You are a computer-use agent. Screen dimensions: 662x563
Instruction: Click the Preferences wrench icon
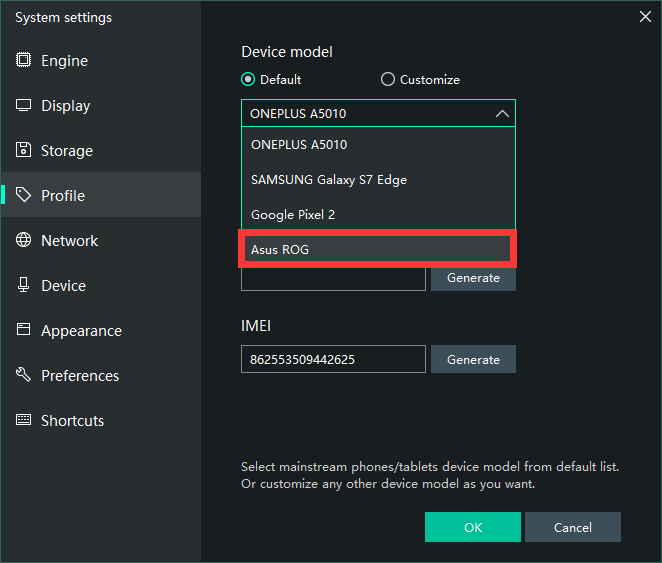tap(23, 376)
